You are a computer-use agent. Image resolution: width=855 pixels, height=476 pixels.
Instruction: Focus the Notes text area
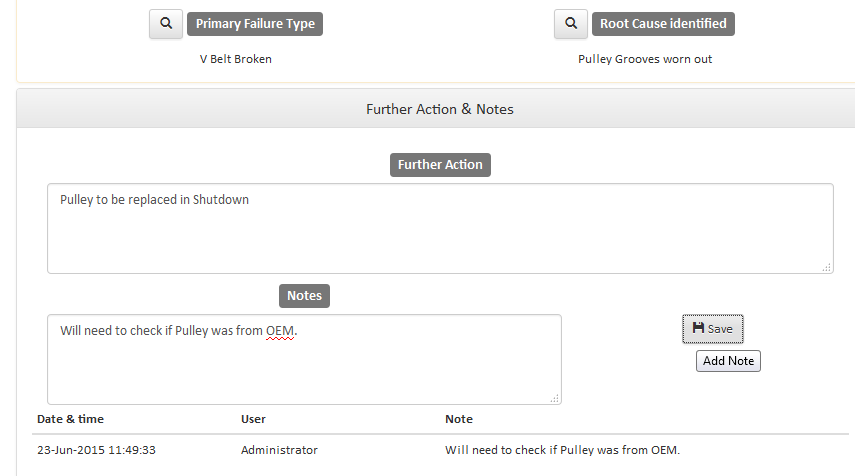point(304,360)
